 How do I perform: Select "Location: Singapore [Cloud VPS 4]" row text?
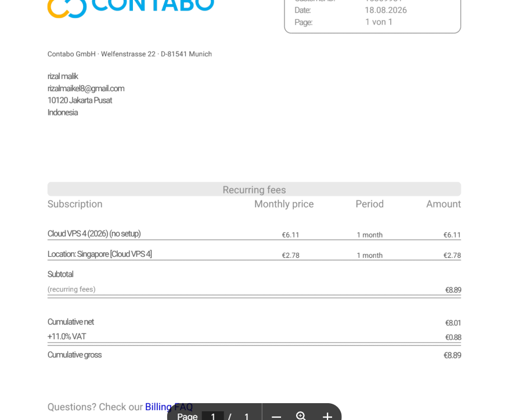(x=100, y=254)
